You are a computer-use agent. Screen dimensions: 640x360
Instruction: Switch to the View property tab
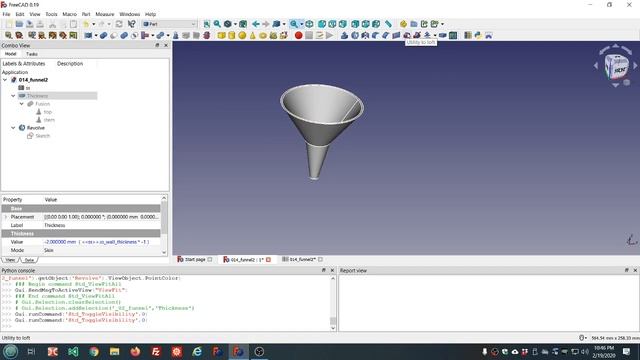pos(10,260)
